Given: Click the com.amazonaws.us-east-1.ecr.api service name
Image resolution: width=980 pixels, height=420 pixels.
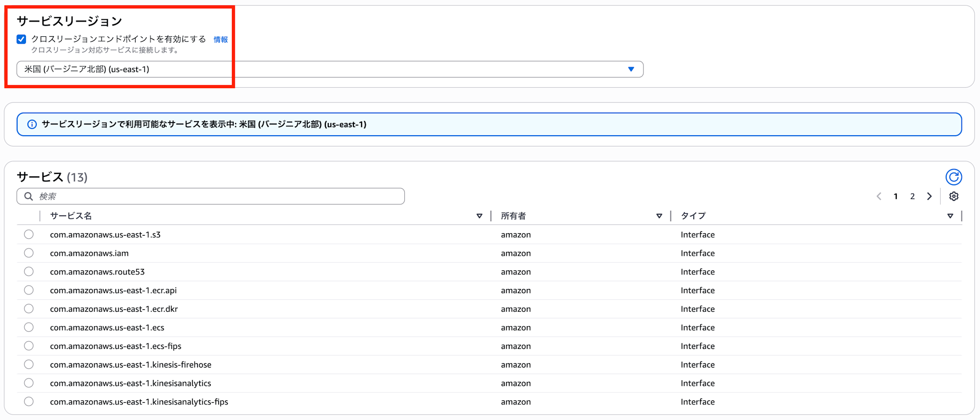Looking at the screenshot, I should tap(113, 291).
